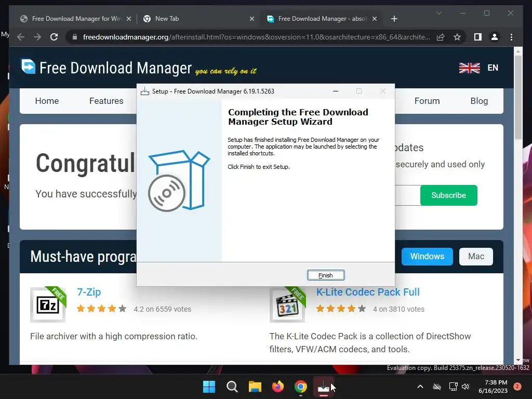Click the freedownloadmanager.org address bar

pyautogui.click(x=256, y=37)
